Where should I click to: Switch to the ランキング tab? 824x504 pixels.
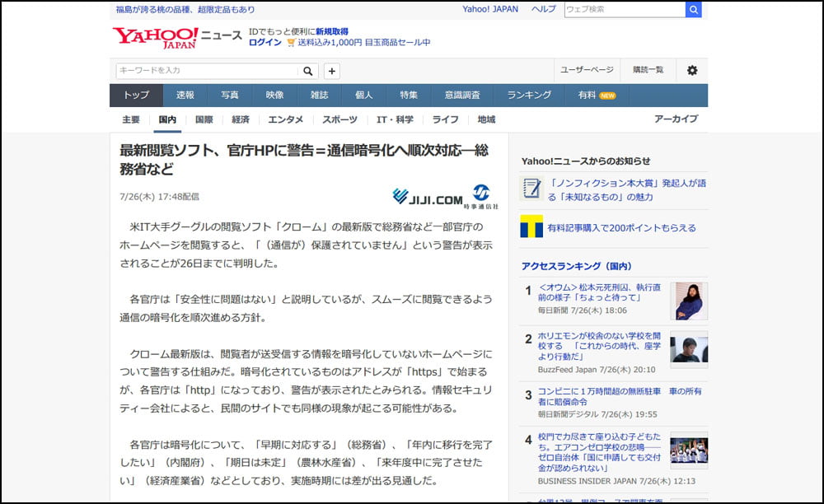529,96
